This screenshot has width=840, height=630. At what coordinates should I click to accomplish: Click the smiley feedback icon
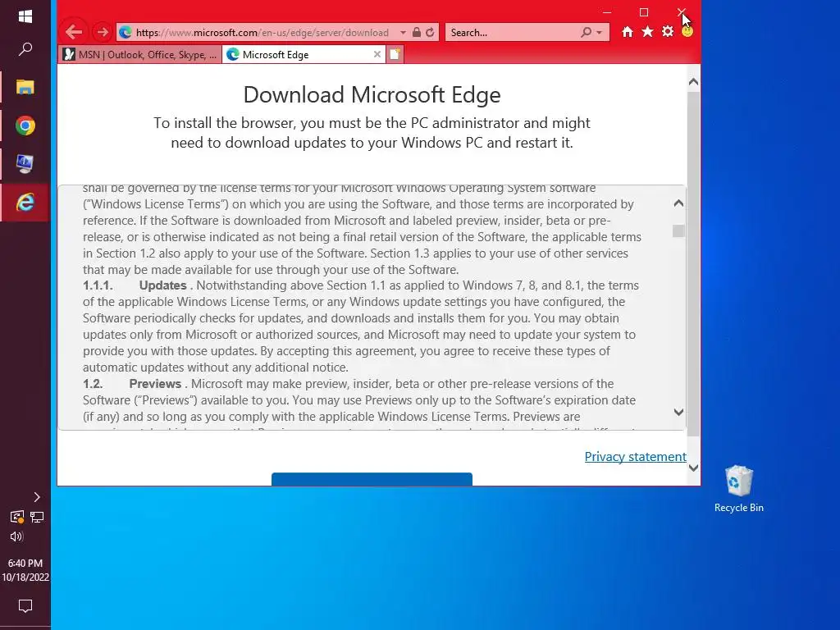tap(687, 32)
